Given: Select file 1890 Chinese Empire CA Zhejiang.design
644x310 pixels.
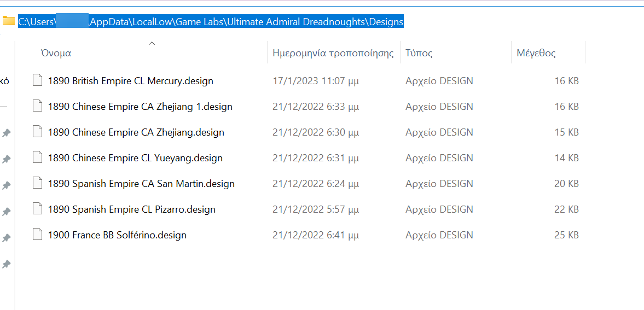Looking at the screenshot, I should 136,132.
